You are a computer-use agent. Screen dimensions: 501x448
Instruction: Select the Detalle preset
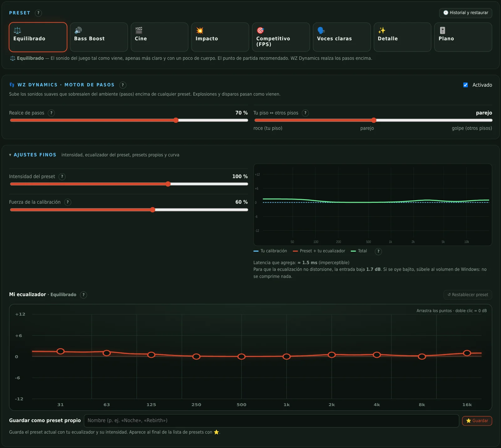(x=402, y=37)
